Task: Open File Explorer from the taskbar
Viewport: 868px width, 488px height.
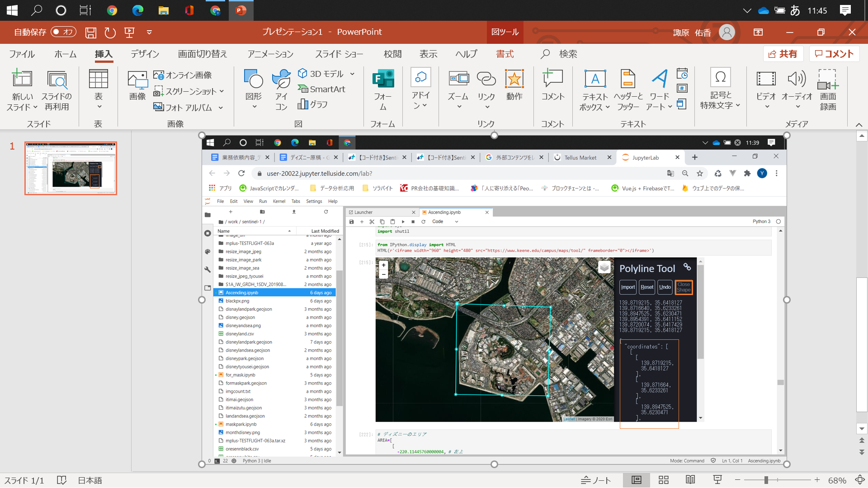Action: coord(164,10)
